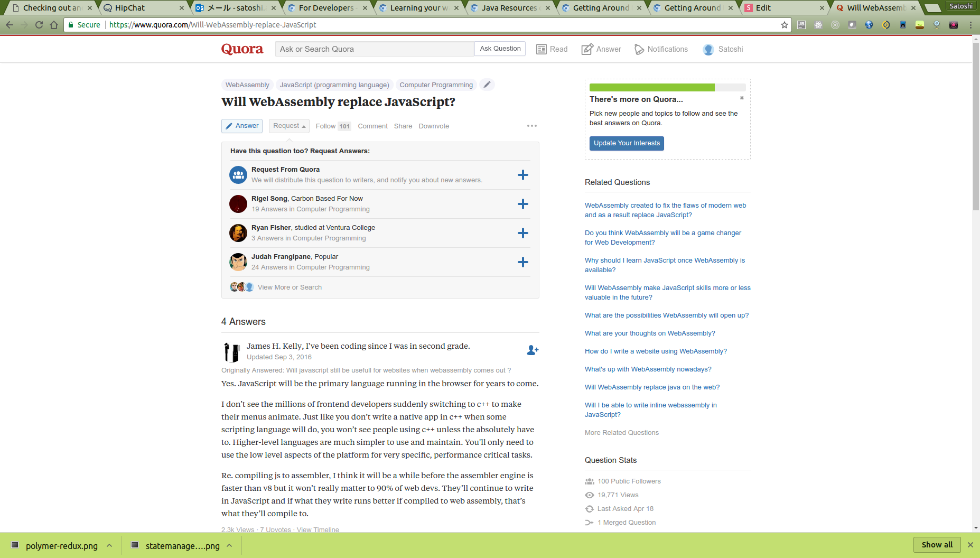Screen dimensions: 980x558
Task: Go back with the browser back arrow
Action: 10,25
